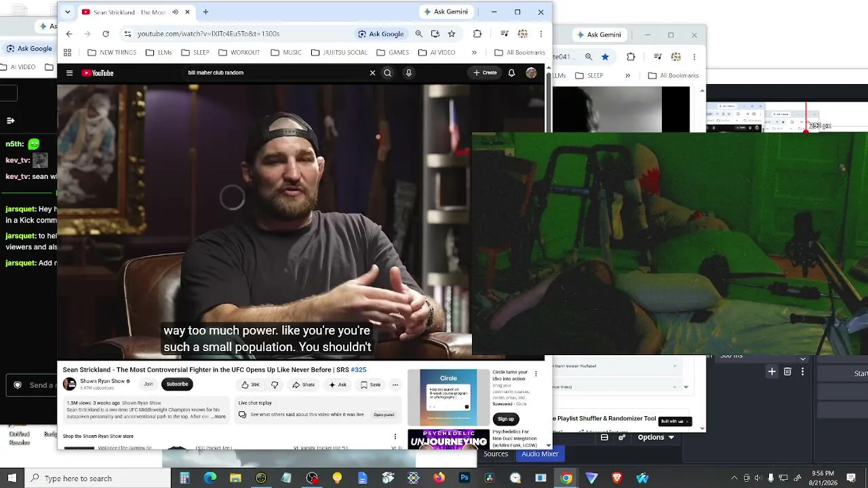Run the YouTube search with magnifier button

(388, 73)
